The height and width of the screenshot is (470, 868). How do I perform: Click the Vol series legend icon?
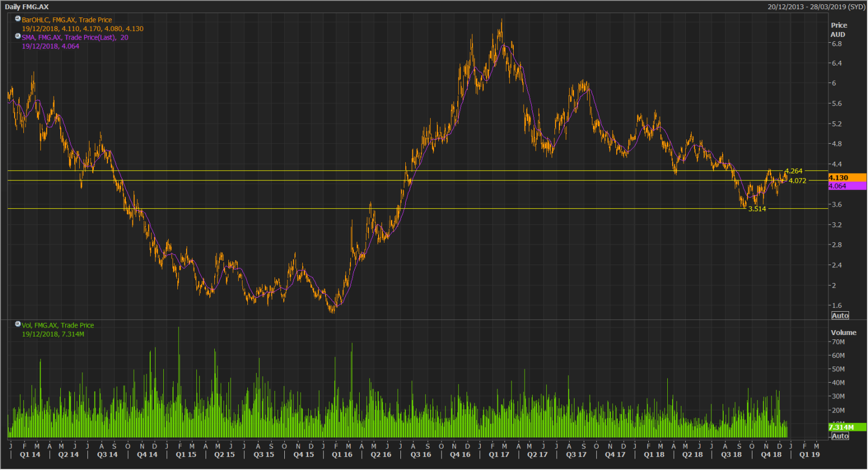17,324
